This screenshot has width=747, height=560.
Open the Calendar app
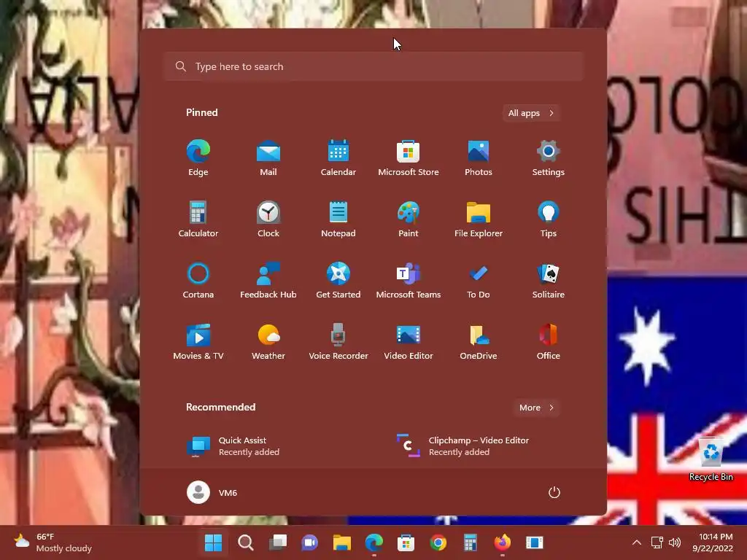point(338,158)
